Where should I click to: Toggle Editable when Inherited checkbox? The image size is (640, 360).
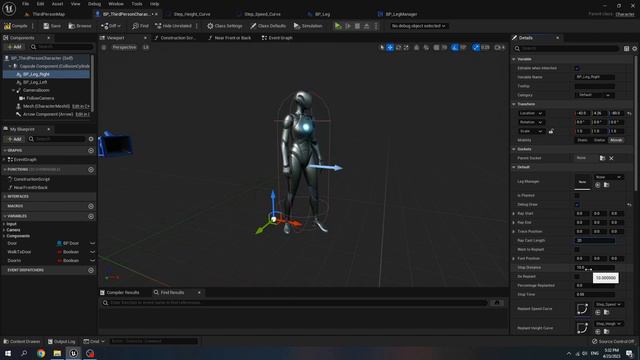click(x=577, y=68)
